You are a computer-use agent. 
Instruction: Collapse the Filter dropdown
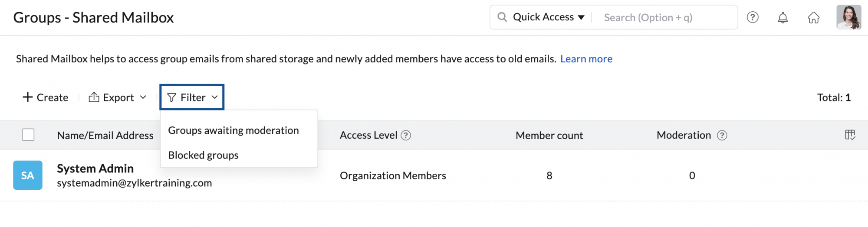pyautogui.click(x=192, y=97)
